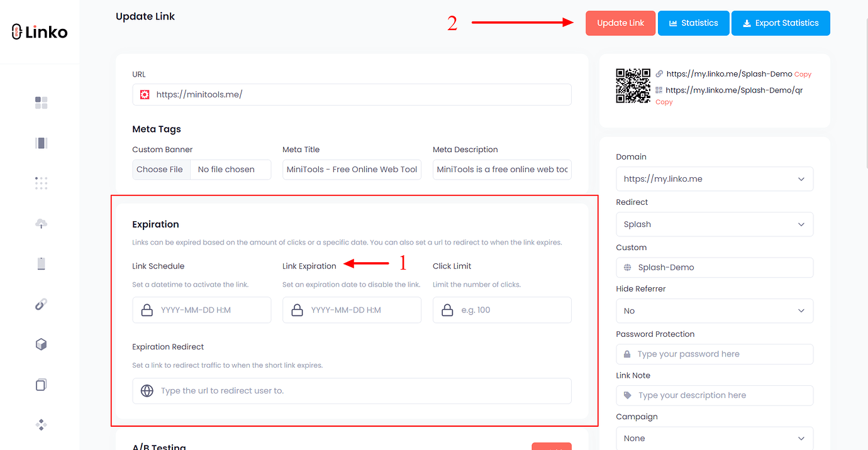
Task: Open the Domain dropdown
Action: tap(715, 178)
